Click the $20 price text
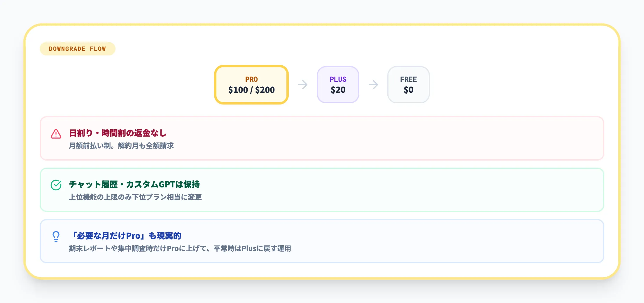This screenshot has height=303, width=644. 338,90
